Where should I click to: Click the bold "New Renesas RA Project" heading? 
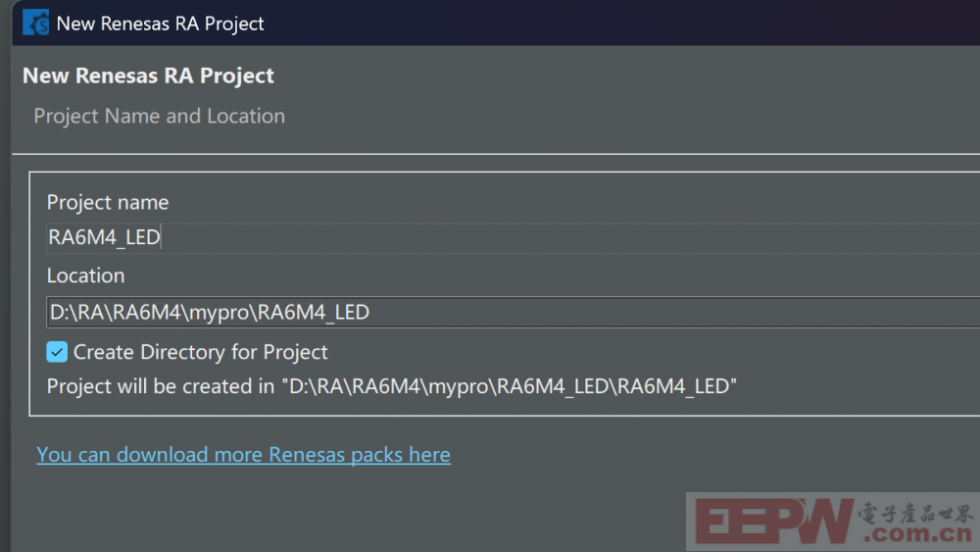pos(148,75)
